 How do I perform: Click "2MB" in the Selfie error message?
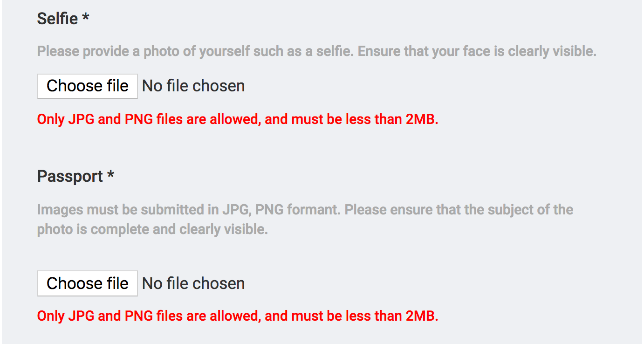[421, 119]
